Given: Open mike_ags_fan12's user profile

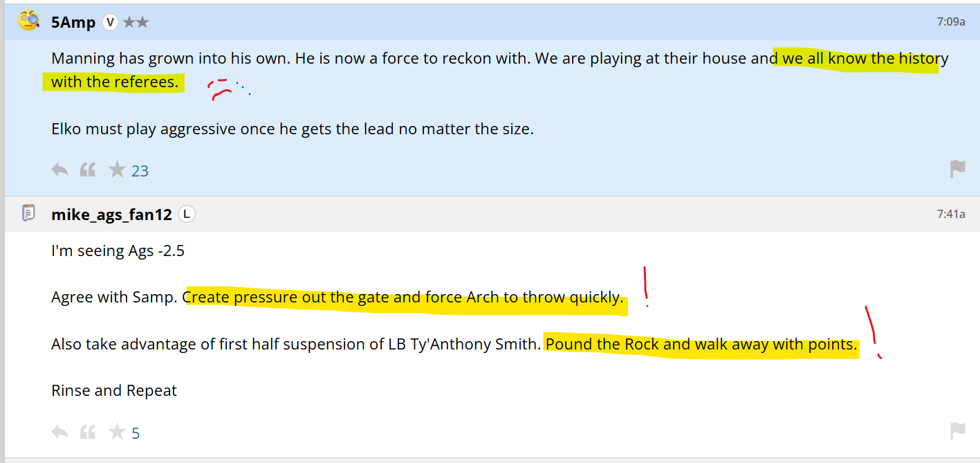Looking at the screenshot, I should point(111,215).
